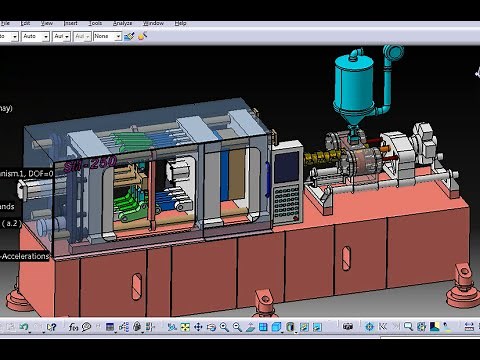Expand the Undo history arrow
Image resolution: width=480 pixels, height=360 pixels.
pyautogui.click(x=30, y=332)
